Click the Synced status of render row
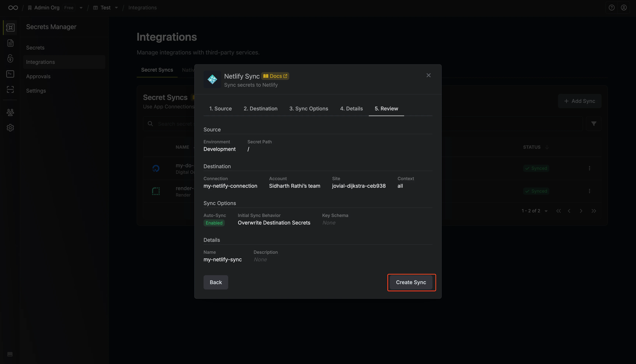Image resolution: width=636 pixels, height=364 pixels. point(536,191)
